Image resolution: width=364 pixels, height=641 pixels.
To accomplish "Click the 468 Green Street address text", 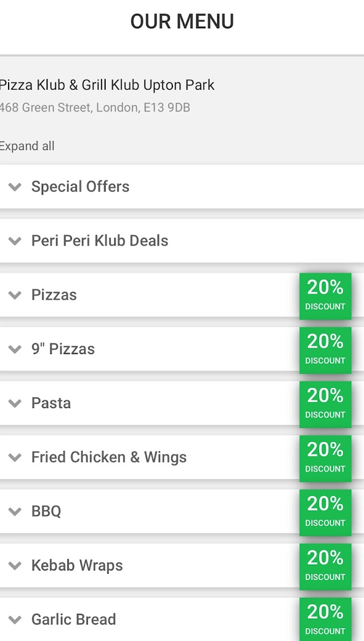I will (95, 107).
